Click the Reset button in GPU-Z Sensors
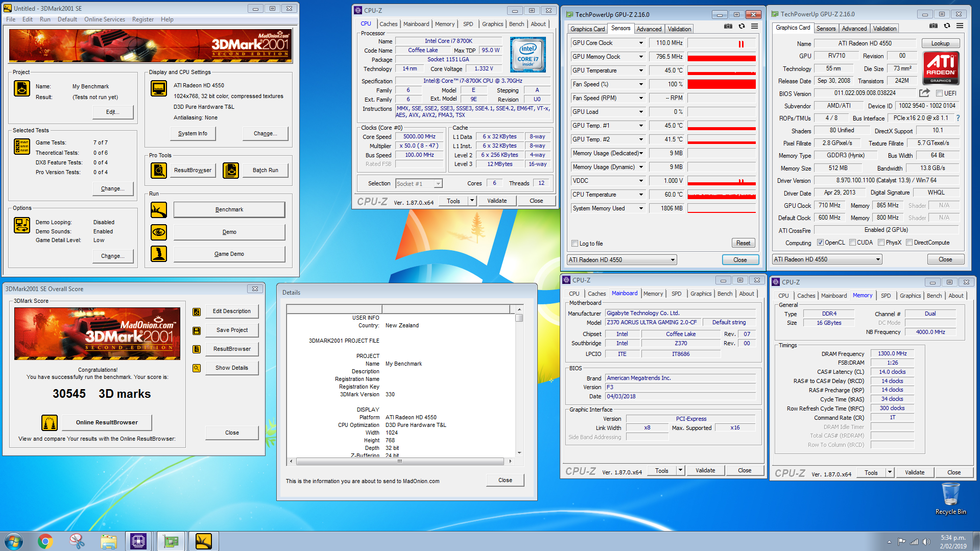 point(743,244)
